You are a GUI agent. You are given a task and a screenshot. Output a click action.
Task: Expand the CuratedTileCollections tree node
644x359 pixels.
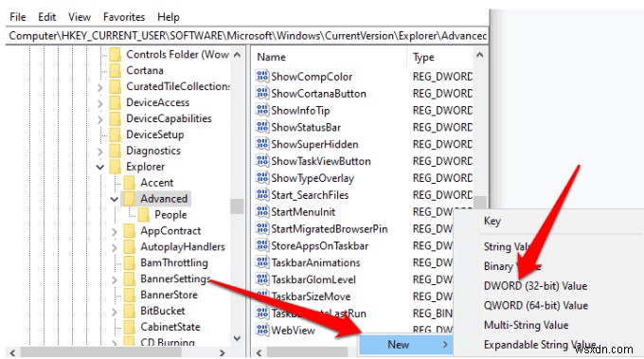coord(100,87)
